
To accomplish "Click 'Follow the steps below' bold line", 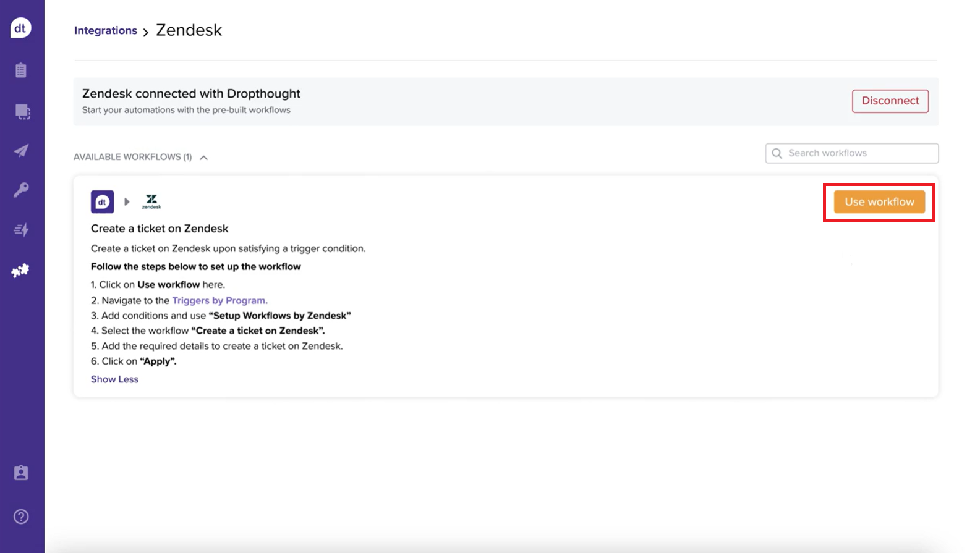I will pyautogui.click(x=196, y=266).
